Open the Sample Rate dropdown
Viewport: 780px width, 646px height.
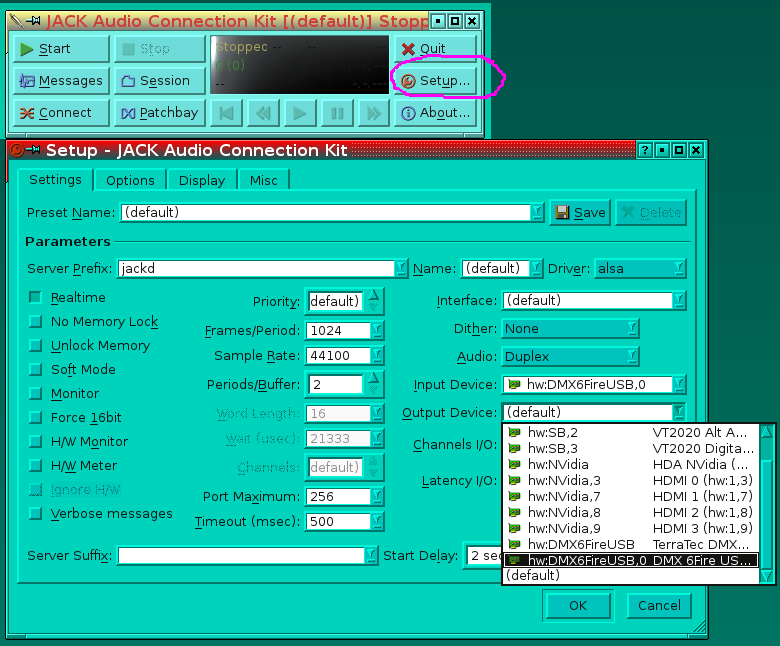point(377,356)
